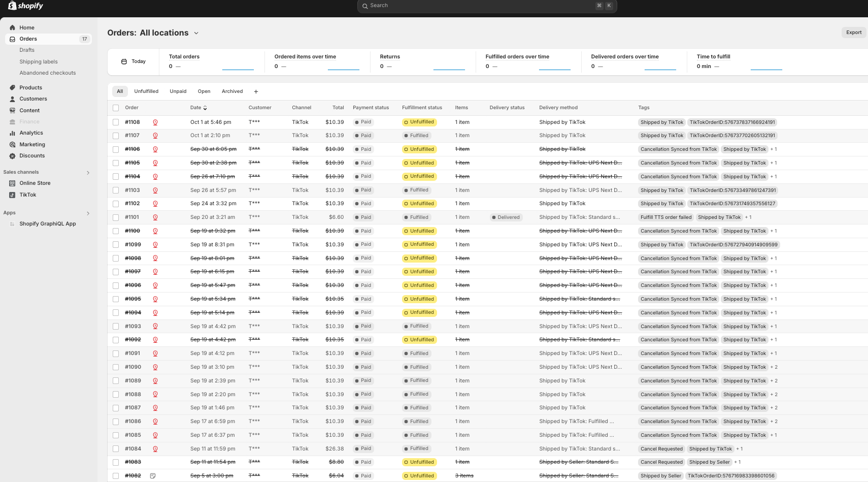Sort orders by the Date column arrow

pos(205,108)
